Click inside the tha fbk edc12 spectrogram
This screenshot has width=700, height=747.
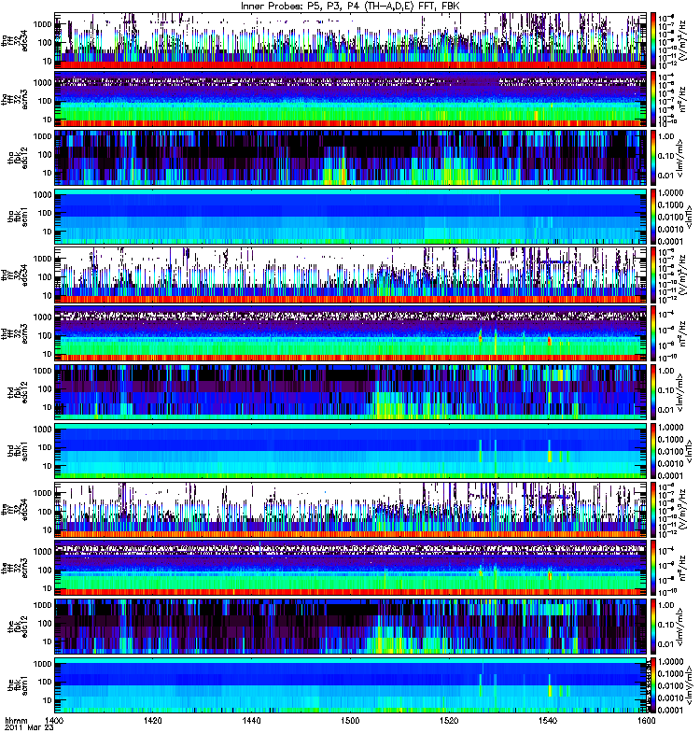(351, 158)
